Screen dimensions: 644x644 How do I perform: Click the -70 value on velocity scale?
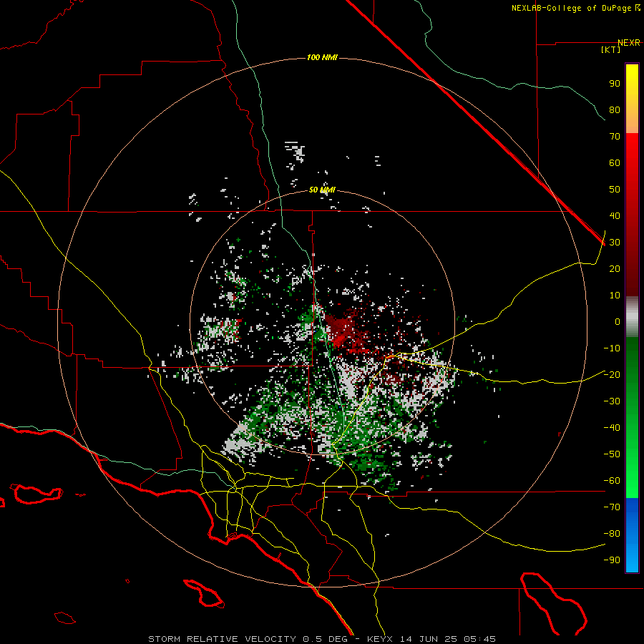(612, 507)
